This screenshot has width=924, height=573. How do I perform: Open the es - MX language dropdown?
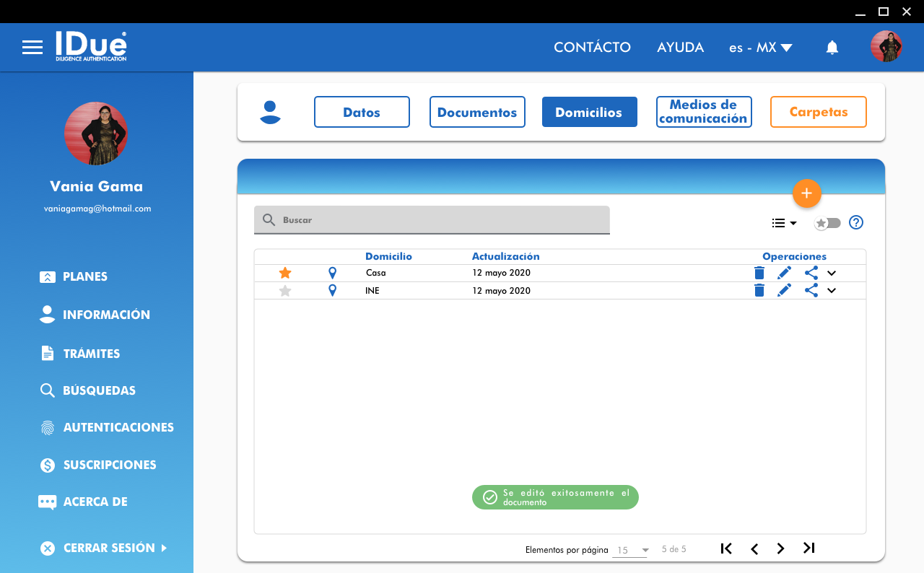pyautogui.click(x=760, y=48)
